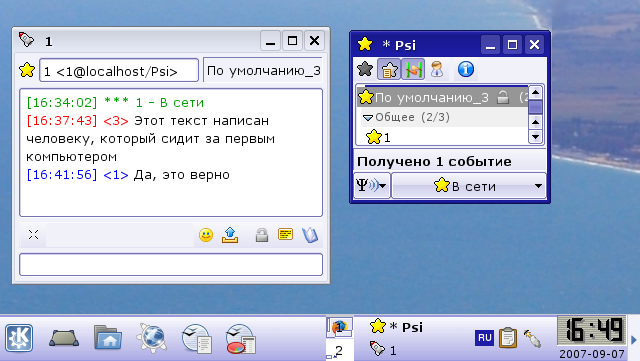Select contact 1 in the Psi roster
The height and width of the screenshot is (361, 640).
click(x=442, y=137)
